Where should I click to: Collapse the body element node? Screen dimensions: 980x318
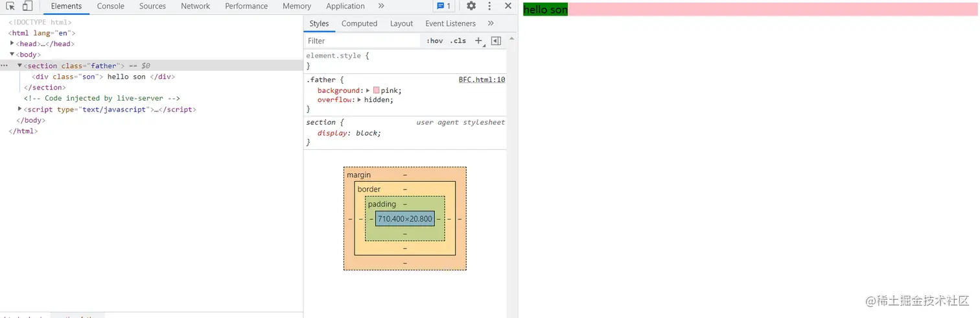(x=12, y=55)
